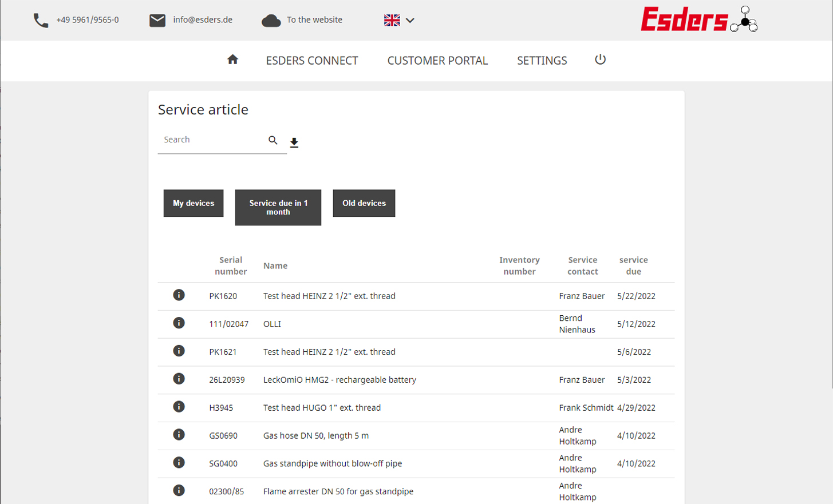
Task: Select serial number GS0690
Action: [223, 436]
